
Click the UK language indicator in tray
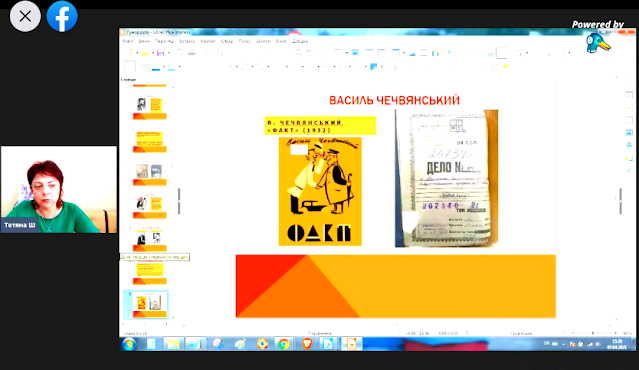(546, 344)
